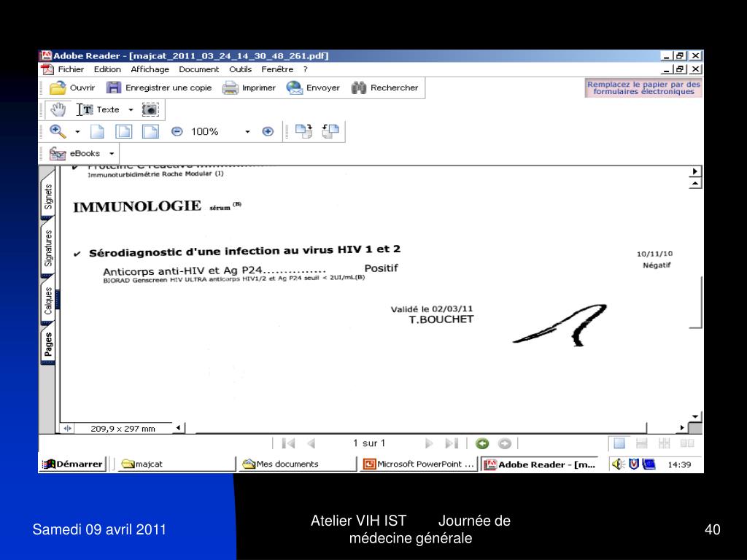Decrease zoom with the minus button

click(177, 131)
